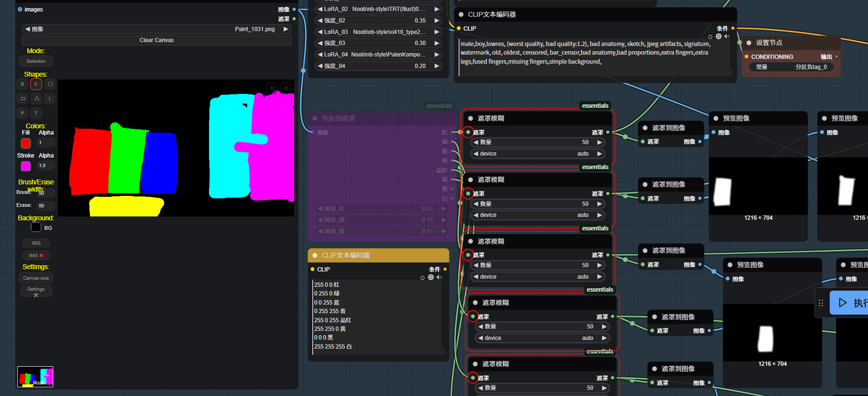Pick the straight line shape tool
Screen dimensions: 868x396
click(50, 99)
